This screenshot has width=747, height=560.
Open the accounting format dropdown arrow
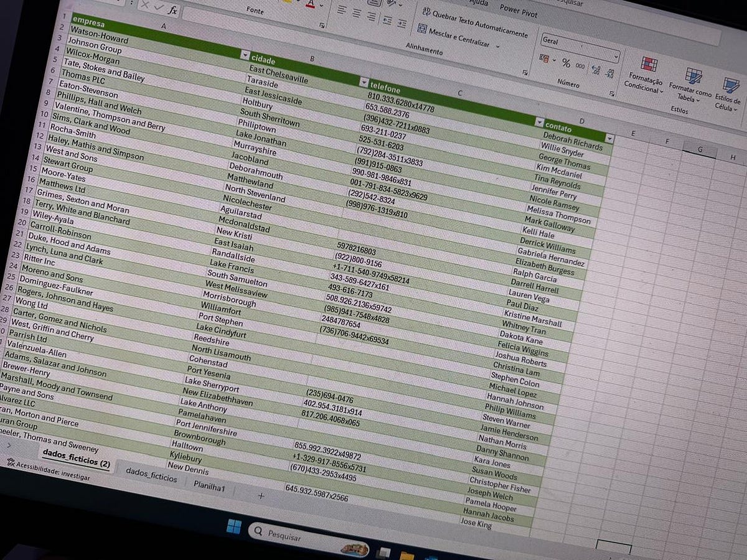click(x=554, y=60)
